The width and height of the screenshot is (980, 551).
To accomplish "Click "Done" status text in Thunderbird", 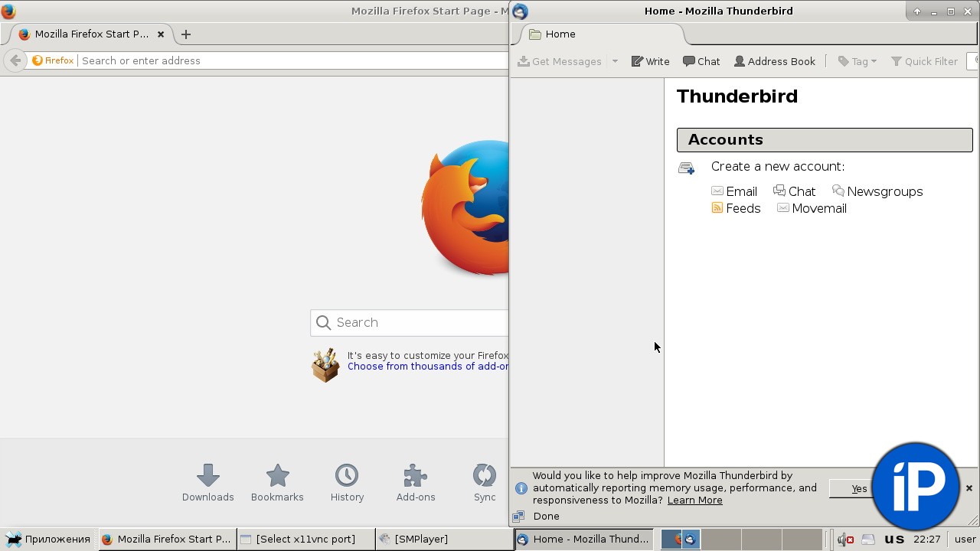I will [x=547, y=517].
